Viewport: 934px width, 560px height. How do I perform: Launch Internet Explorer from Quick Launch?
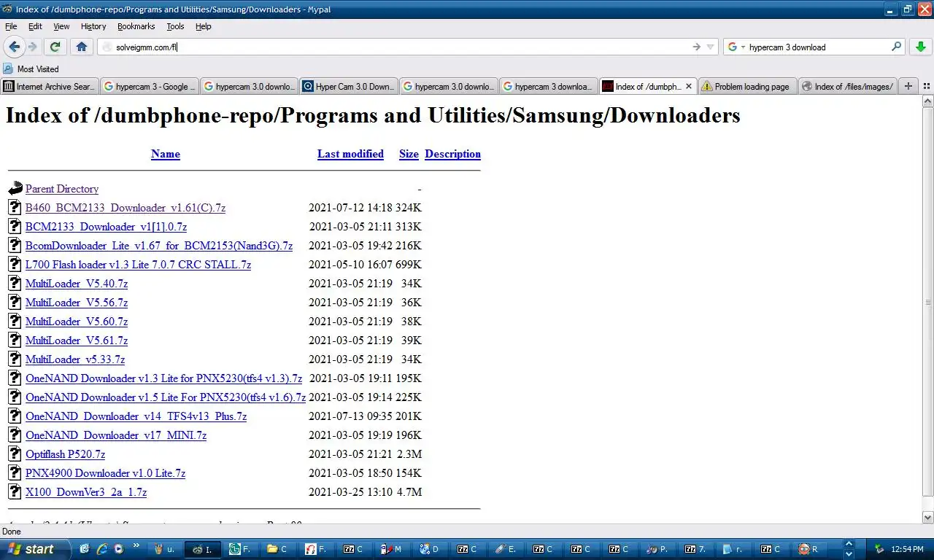[101, 549]
